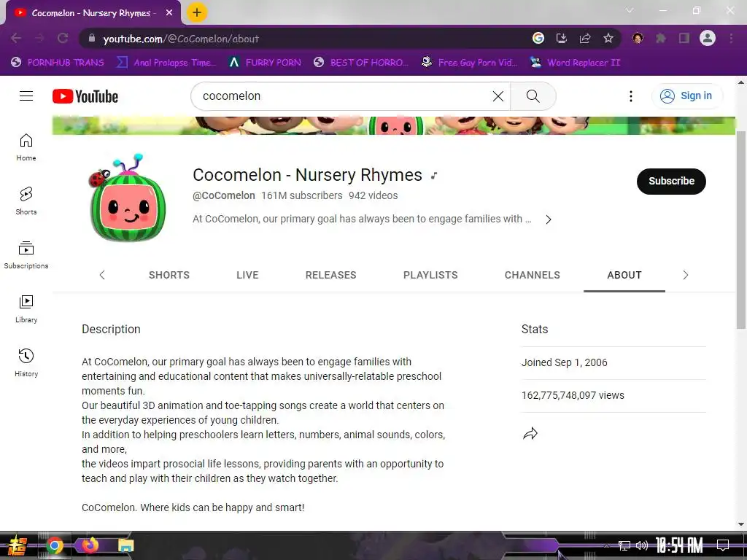Click the Sign in button

[x=686, y=96]
